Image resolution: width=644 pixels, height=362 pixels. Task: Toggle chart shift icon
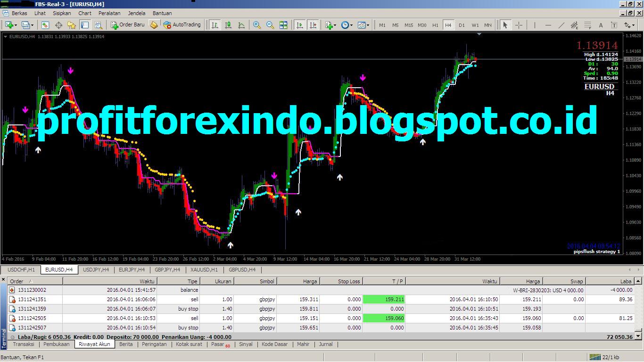coord(313,25)
